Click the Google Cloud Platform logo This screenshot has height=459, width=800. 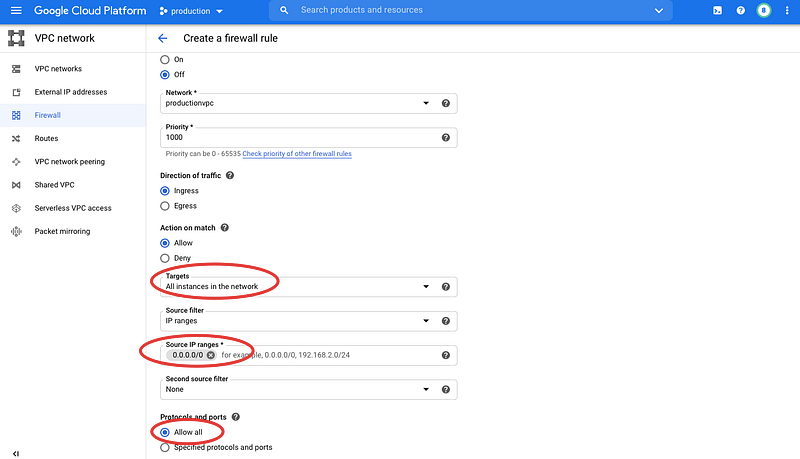click(x=90, y=11)
